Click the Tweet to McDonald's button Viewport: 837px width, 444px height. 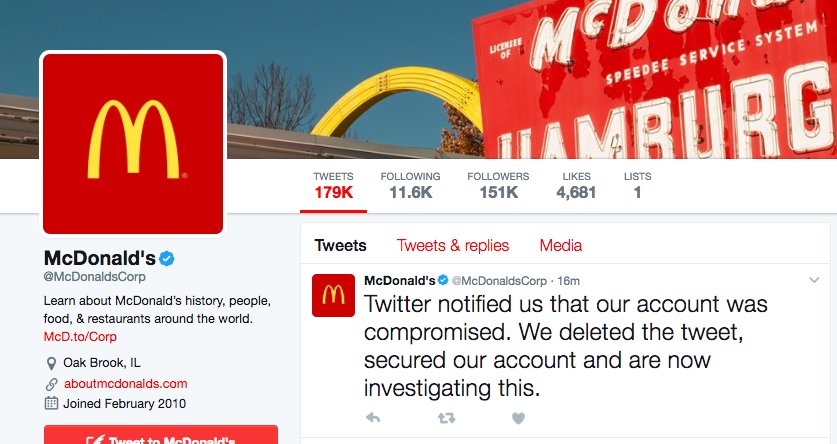161,435
